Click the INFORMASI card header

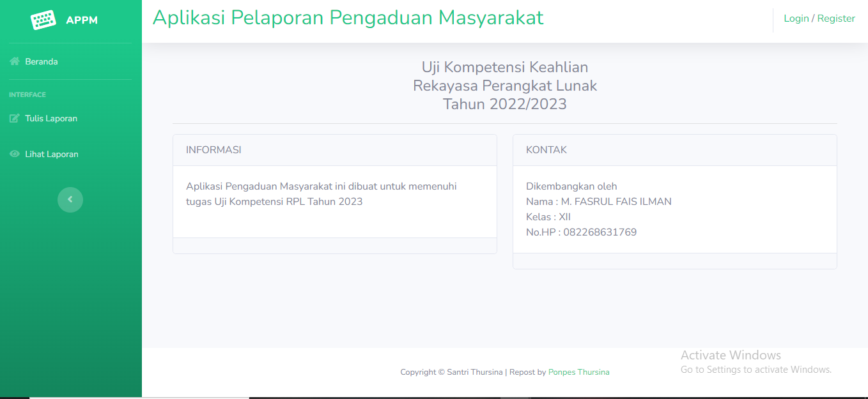(x=335, y=150)
